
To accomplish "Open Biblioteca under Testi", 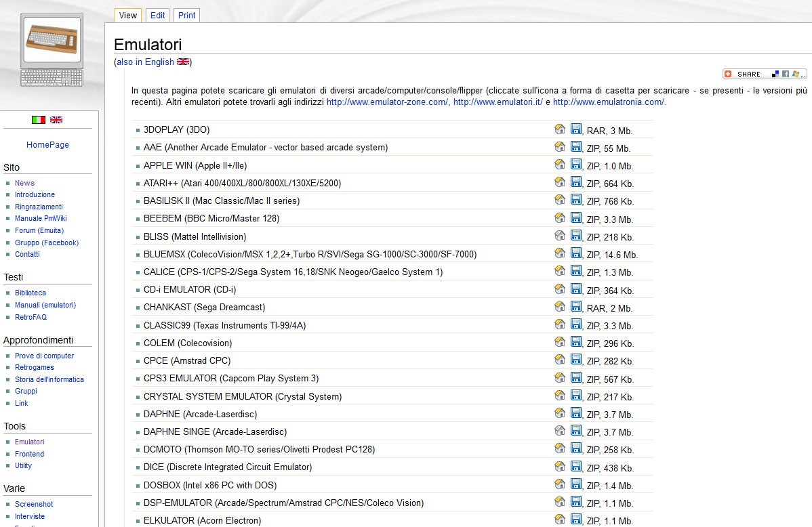I will point(30,293).
